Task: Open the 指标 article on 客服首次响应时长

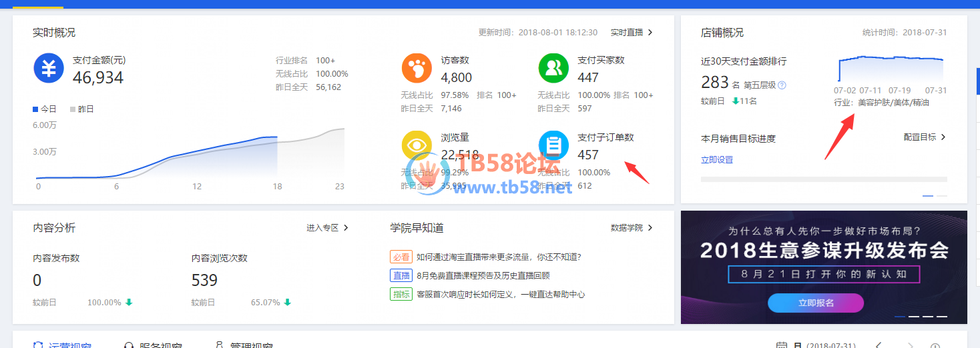Action: 501,294
